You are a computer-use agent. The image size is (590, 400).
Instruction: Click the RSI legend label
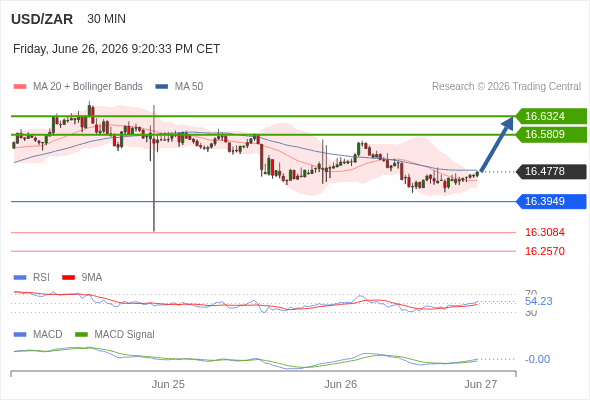pos(41,278)
